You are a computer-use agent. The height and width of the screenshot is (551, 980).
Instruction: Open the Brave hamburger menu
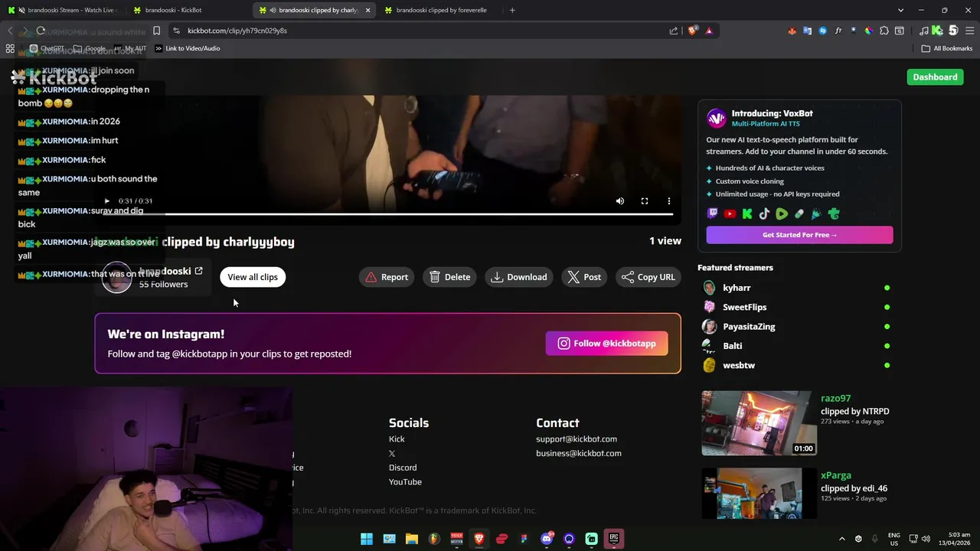969,31
